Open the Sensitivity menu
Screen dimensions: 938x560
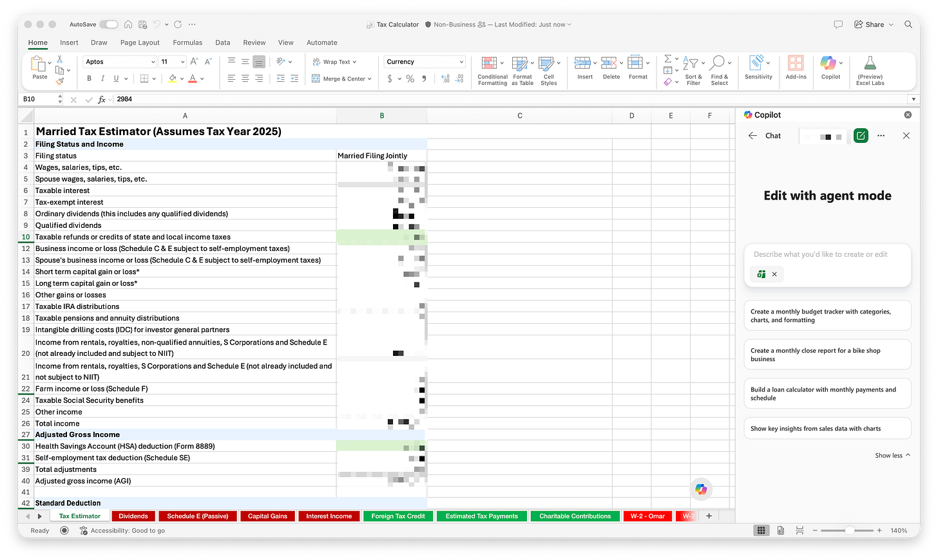pyautogui.click(x=758, y=68)
